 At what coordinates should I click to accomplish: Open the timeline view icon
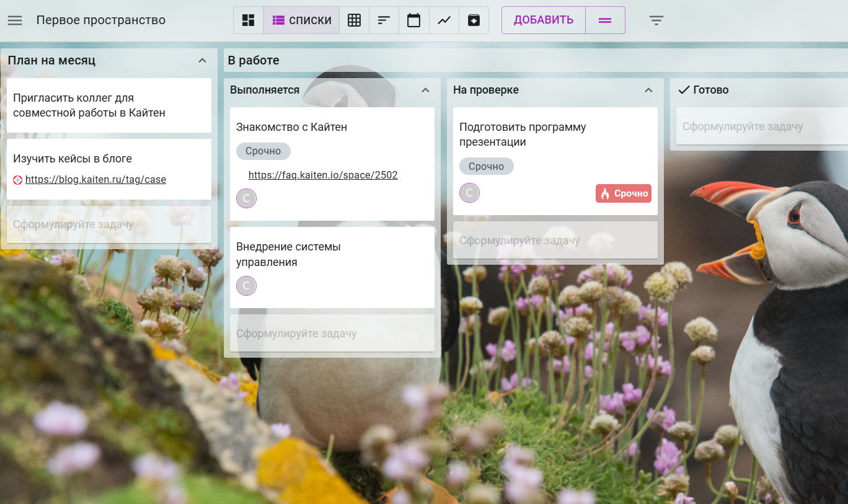point(384,20)
